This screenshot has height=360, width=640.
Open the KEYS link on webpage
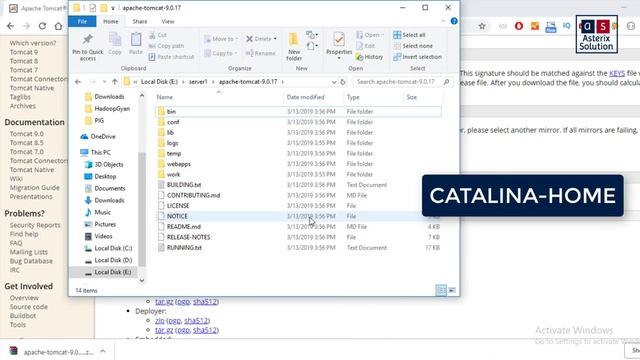tap(617, 73)
